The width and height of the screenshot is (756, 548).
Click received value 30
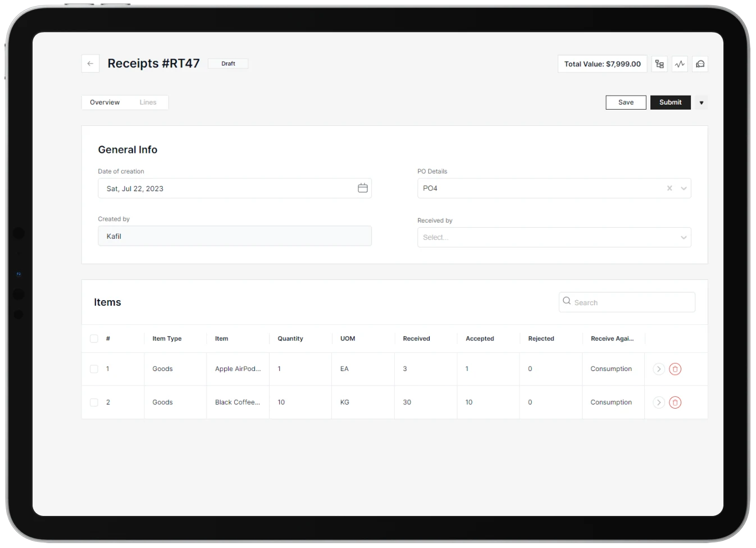pos(407,402)
